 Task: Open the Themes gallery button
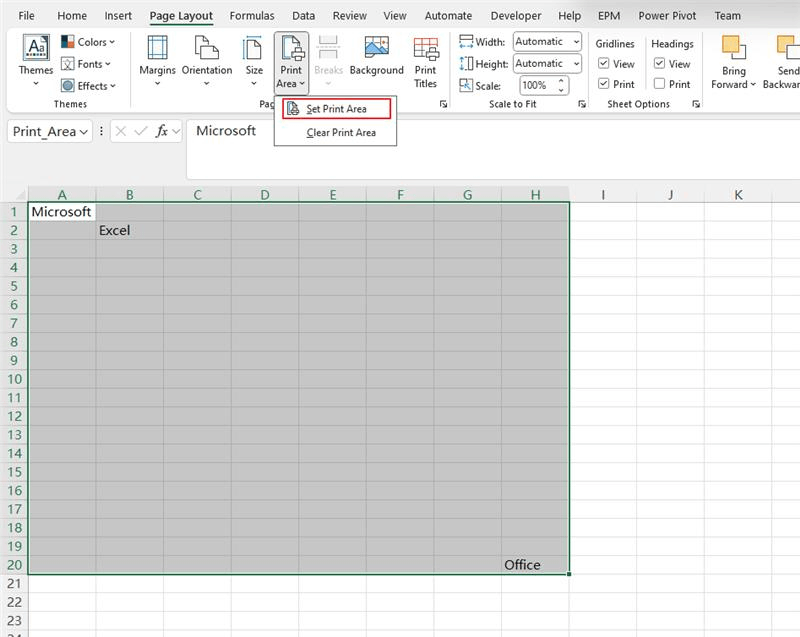pos(36,60)
